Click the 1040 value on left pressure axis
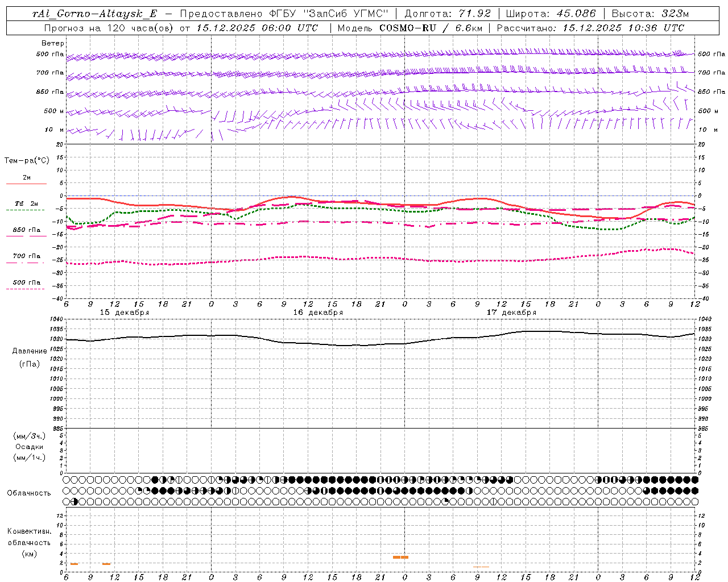 tap(57, 319)
